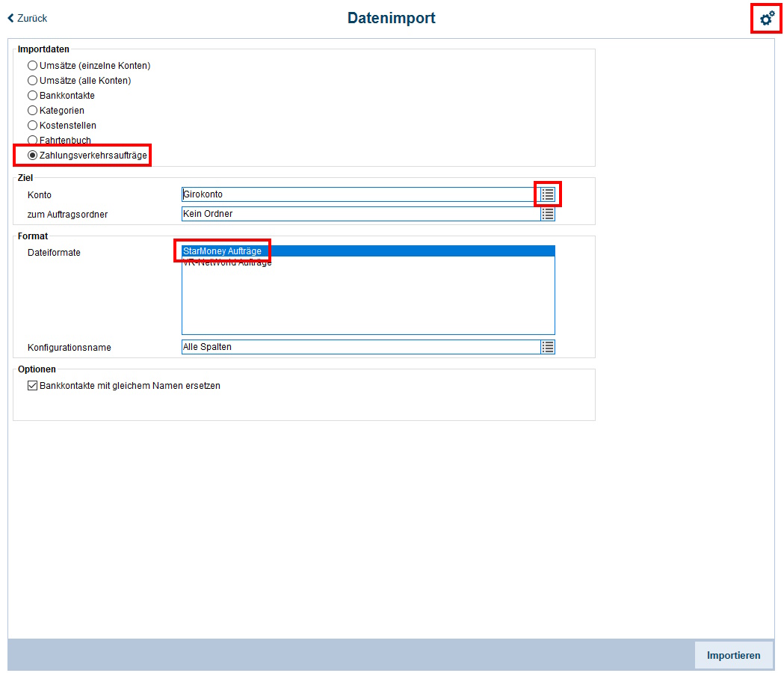
Task: Click the Kein Ordner folder field
Action: coord(359,214)
